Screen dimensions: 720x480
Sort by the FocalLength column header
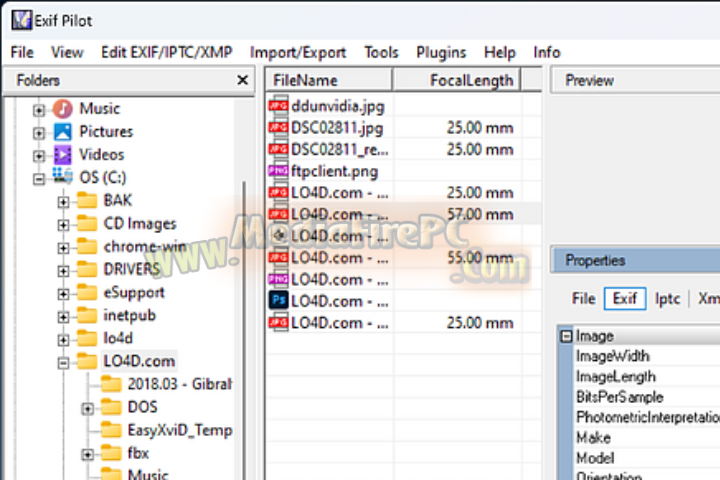457,80
